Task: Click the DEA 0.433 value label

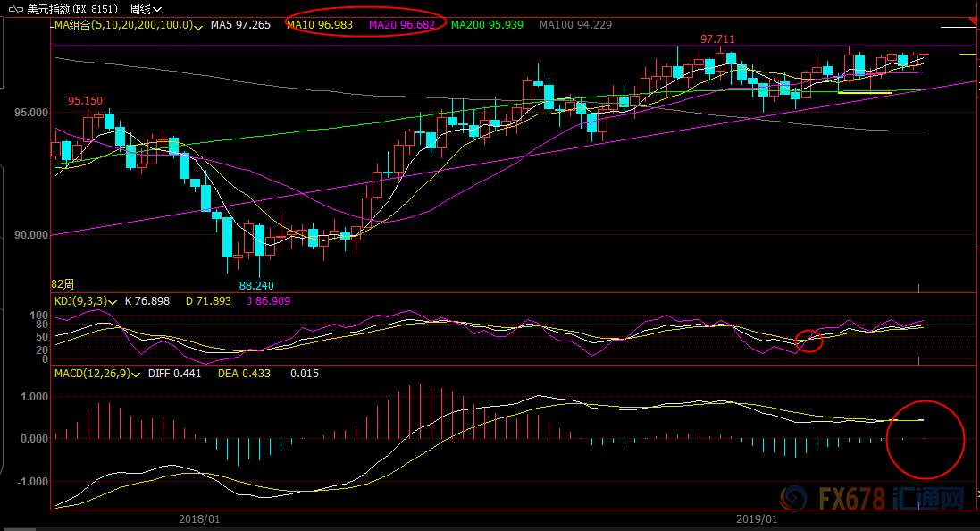Action: (x=246, y=374)
